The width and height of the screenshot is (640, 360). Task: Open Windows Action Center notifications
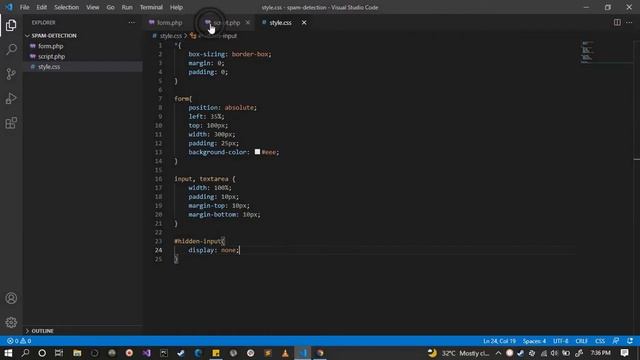coord(624,353)
